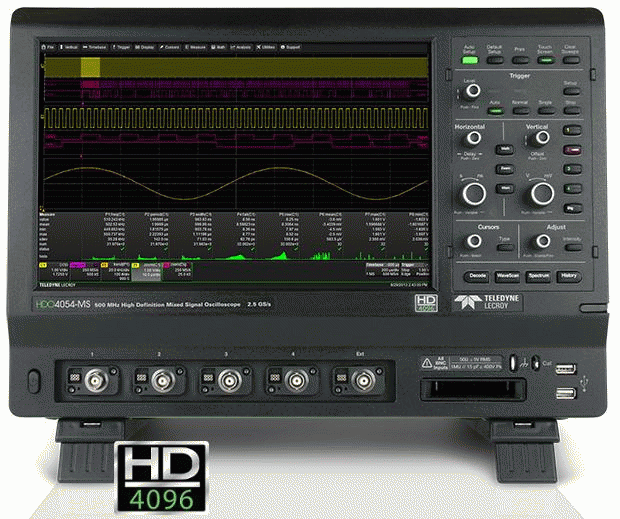Image resolution: width=620 pixels, height=519 pixels.
Task: Push the Print front-panel button
Action: coord(520,60)
